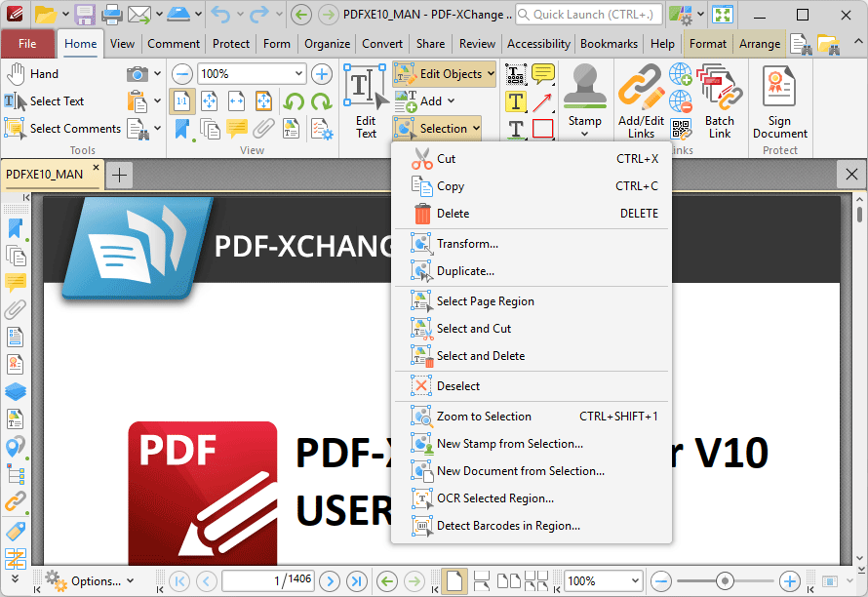This screenshot has height=597, width=868.
Task: Click the zoom in plus icon in ribbon
Action: [x=322, y=74]
